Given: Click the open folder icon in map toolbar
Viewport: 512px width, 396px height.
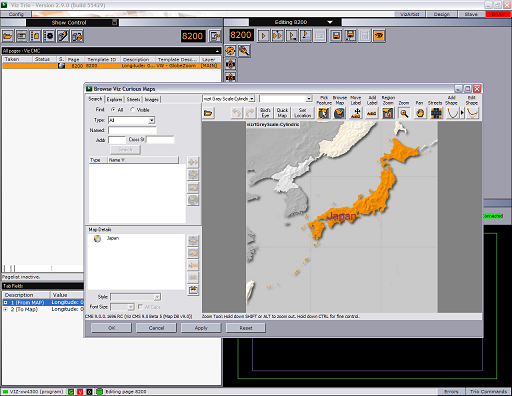Looking at the screenshot, I should coord(208,113).
